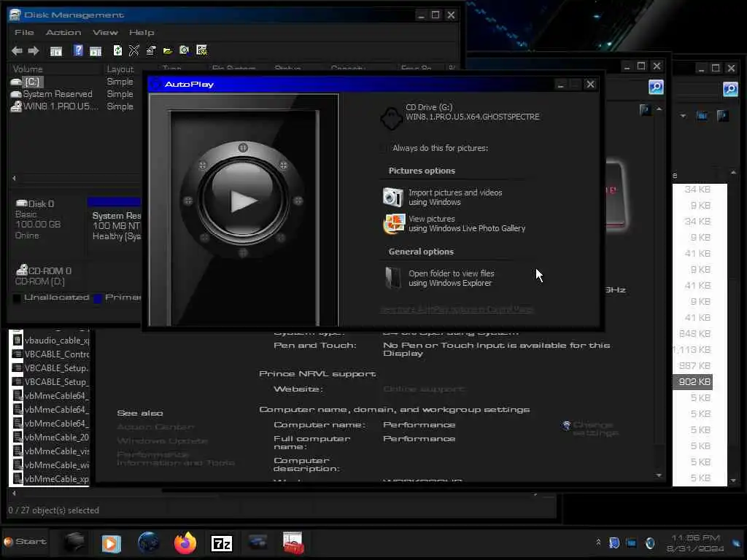Click the speaker volume tray icon
The width and height of the screenshot is (747, 560).
pos(650,542)
